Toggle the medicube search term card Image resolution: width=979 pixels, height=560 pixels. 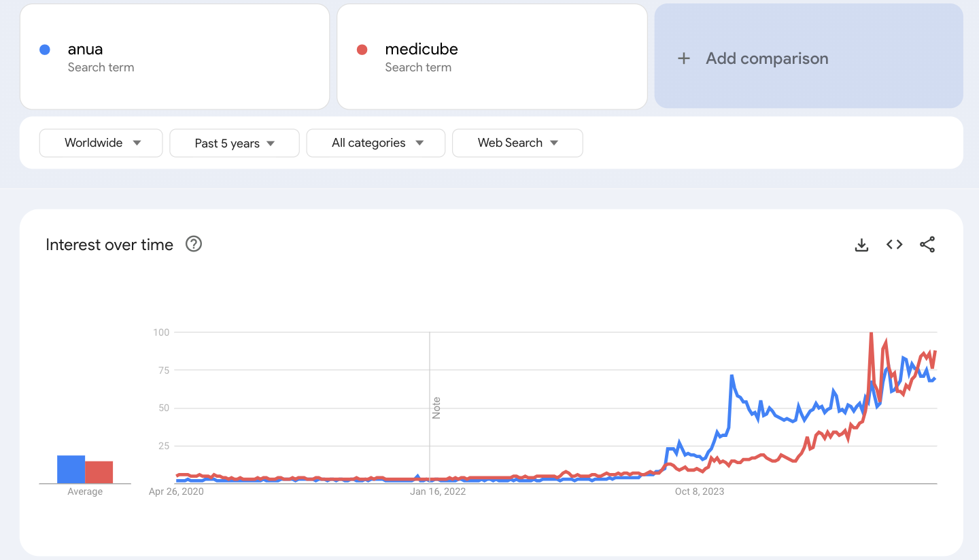(x=492, y=56)
